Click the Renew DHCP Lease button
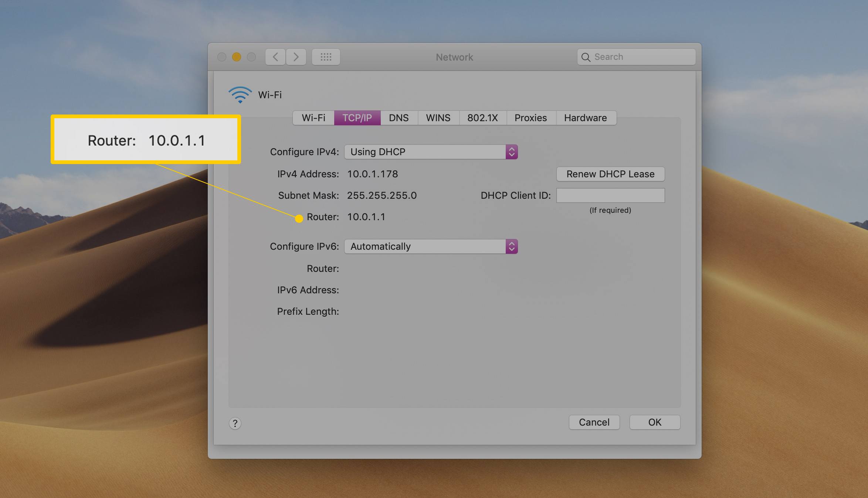868x498 pixels. coord(609,173)
